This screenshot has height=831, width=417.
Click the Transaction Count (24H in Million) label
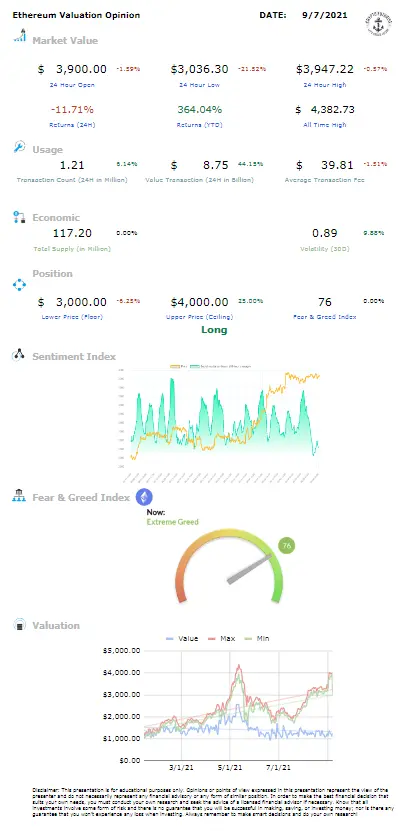pyautogui.click(x=72, y=180)
